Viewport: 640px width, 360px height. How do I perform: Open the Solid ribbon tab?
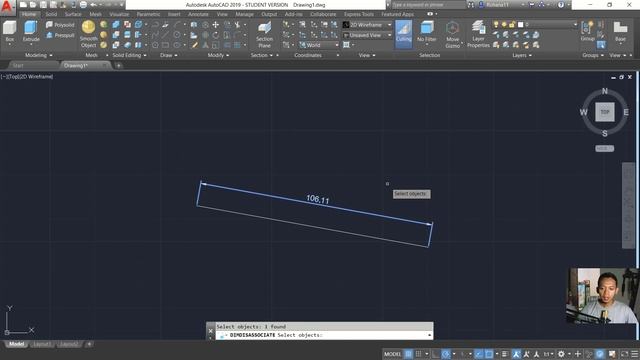(51, 14)
